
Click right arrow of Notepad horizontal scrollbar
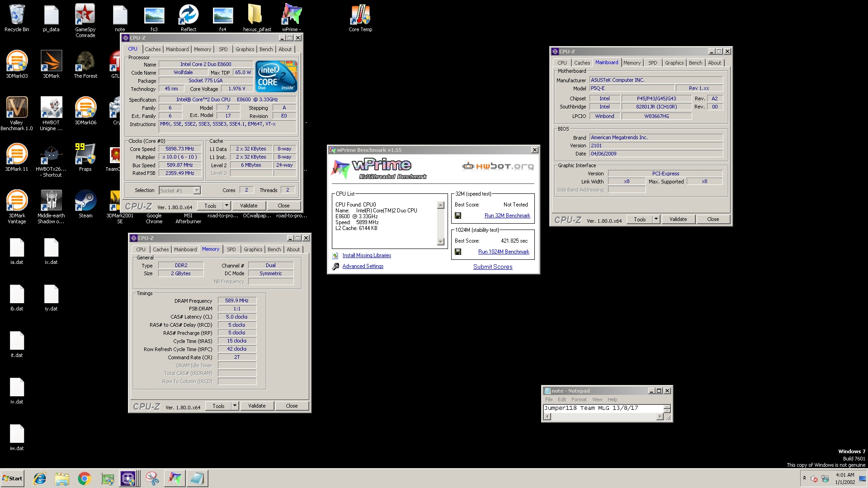point(660,417)
